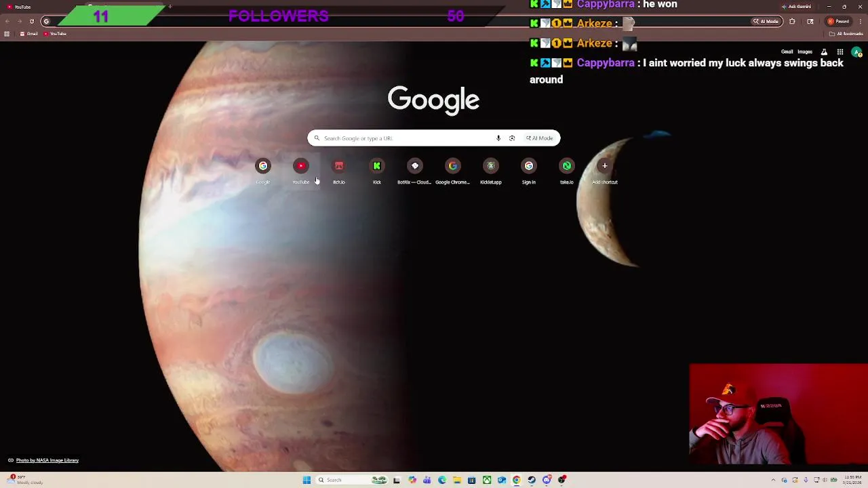Search by image with Google Lens icon
This screenshot has height=488, width=868.
coord(512,138)
